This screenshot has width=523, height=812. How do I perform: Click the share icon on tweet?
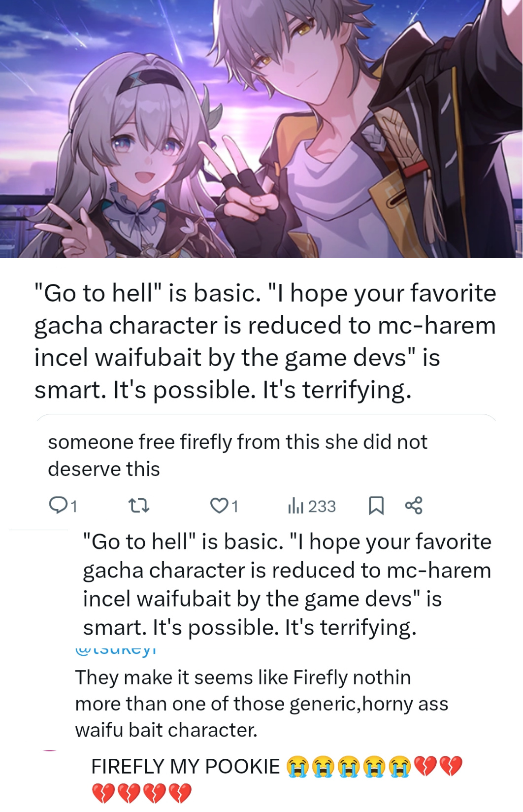point(414,506)
